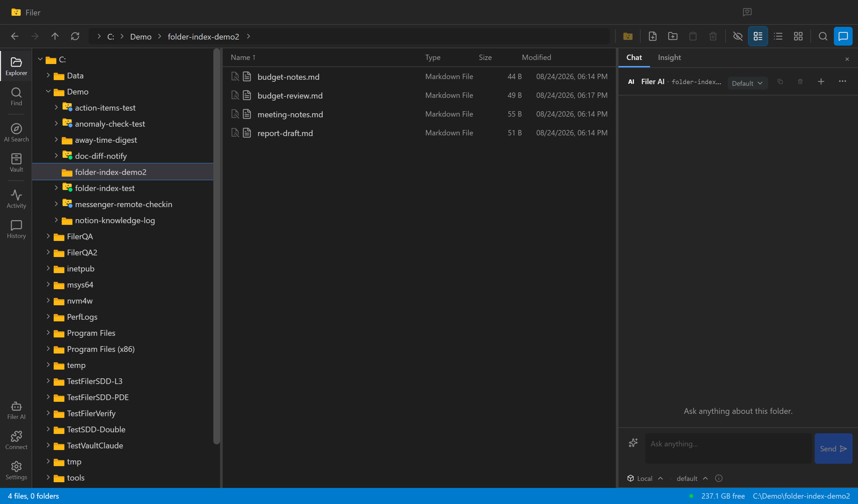Close the chat side panel
This screenshot has height=504, width=858.
point(847,59)
